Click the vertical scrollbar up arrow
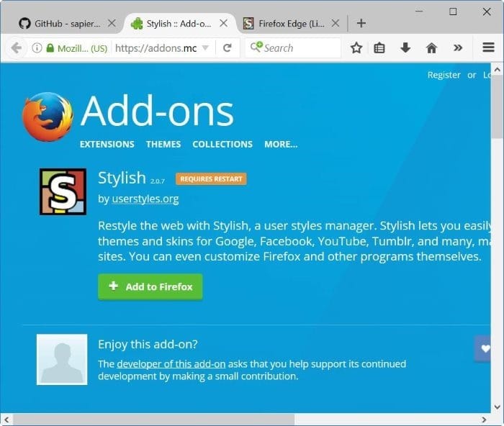This screenshot has width=504, height=426. point(498,69)
